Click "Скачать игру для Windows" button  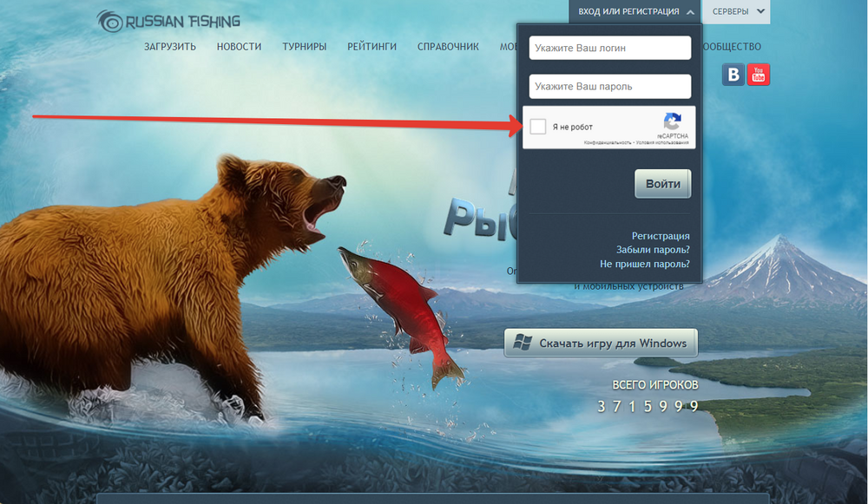pos(601,344)
